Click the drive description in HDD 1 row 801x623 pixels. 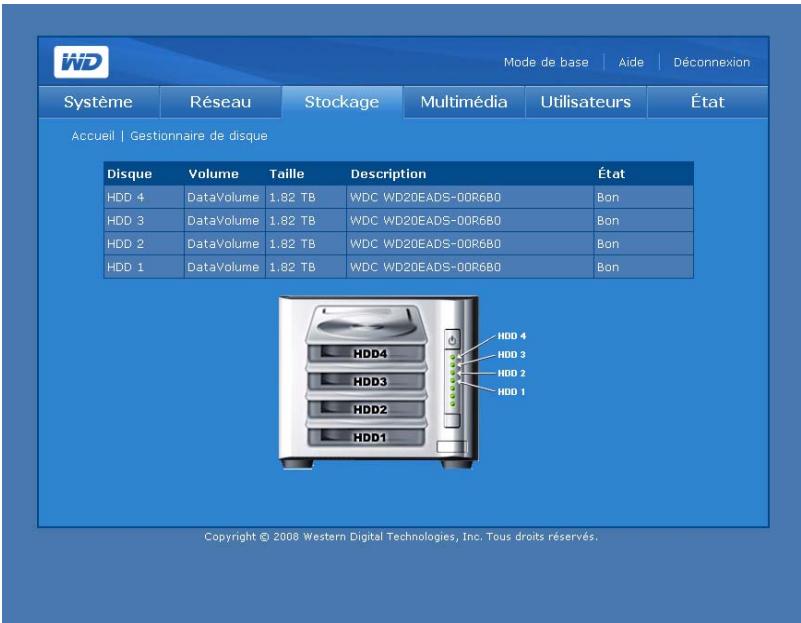426,267
